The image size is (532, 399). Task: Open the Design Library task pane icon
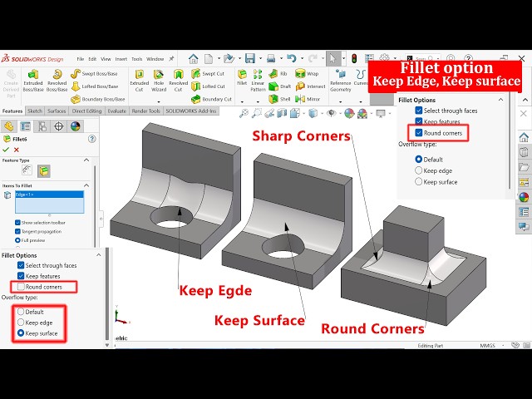524,152
